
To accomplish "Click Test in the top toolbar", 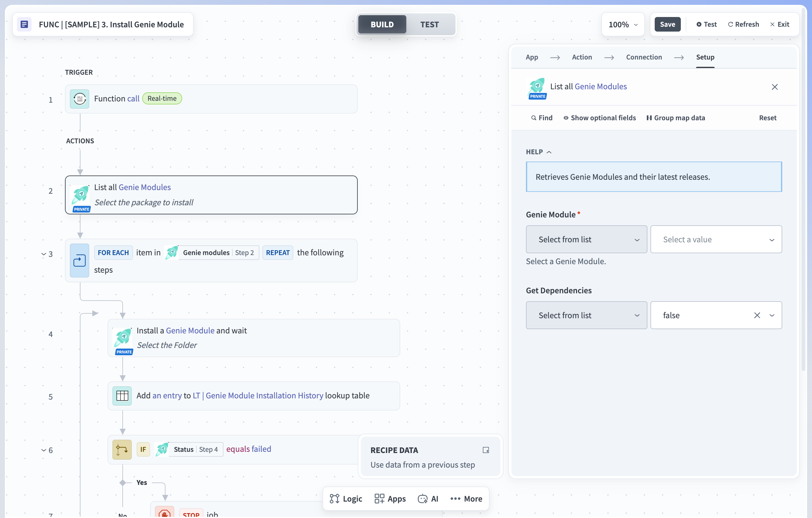I will (706, 24).
